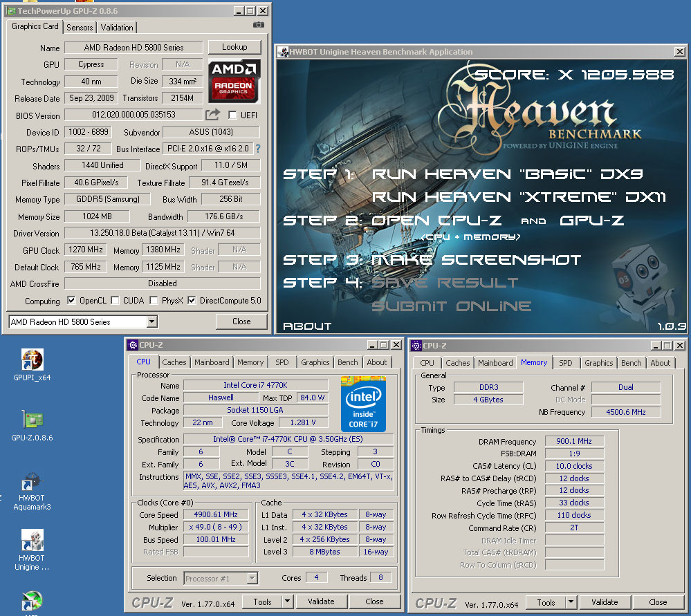
Task: Open Mainboard tab in right CPU-Z window
Action: (x=495, y=363)
